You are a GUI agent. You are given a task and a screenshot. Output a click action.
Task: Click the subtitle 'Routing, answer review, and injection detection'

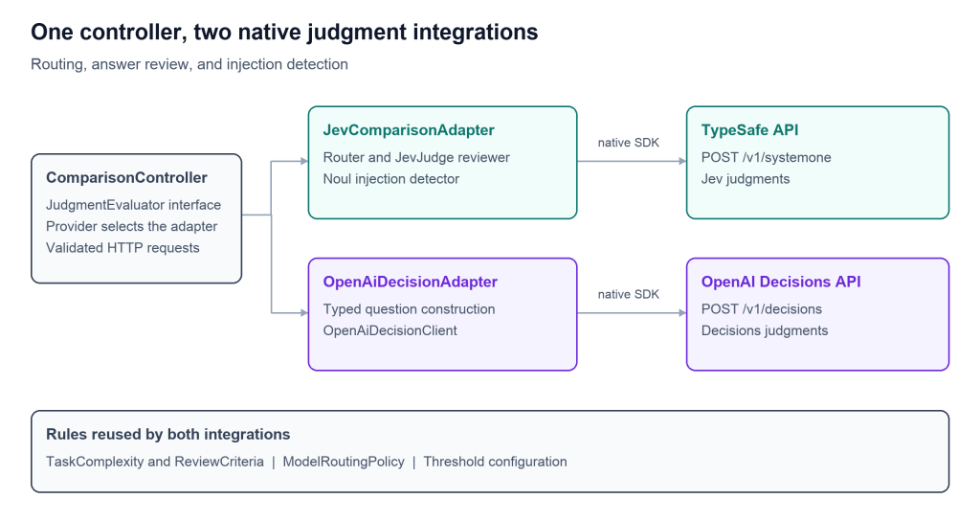pyautogui.click(x=189, y=64)
